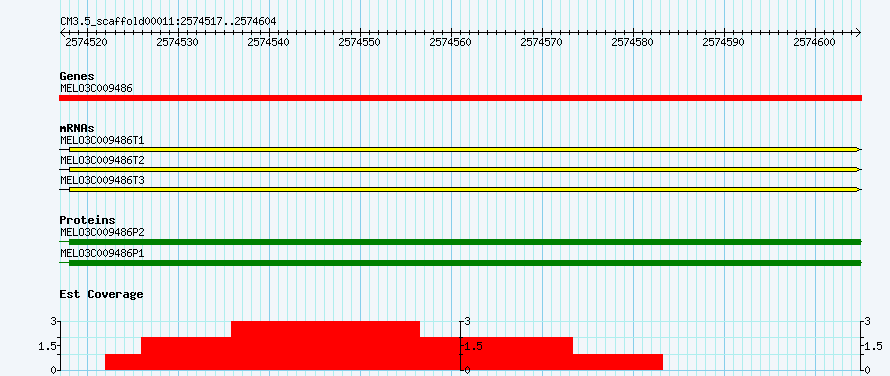Click the MELO3C009486P2 protein green bar
The image size is (890, 376).
click(x=465, y=242)
